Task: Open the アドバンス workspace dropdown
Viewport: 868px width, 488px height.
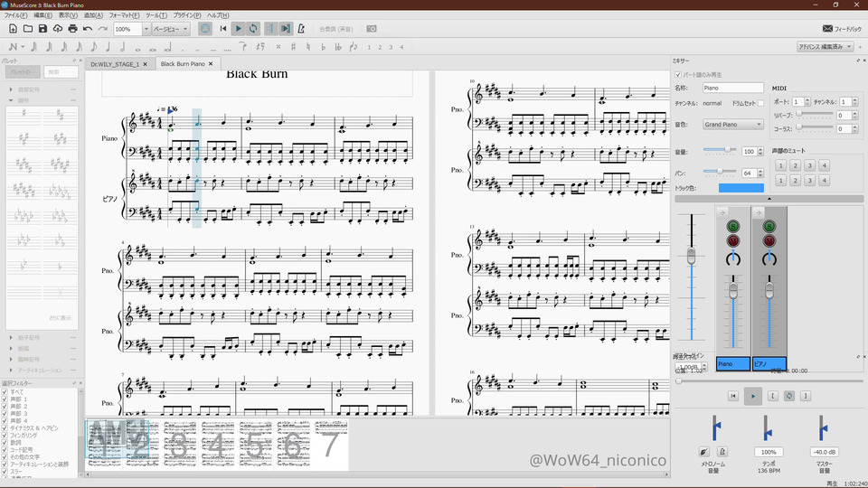Action: click(825, 47)
